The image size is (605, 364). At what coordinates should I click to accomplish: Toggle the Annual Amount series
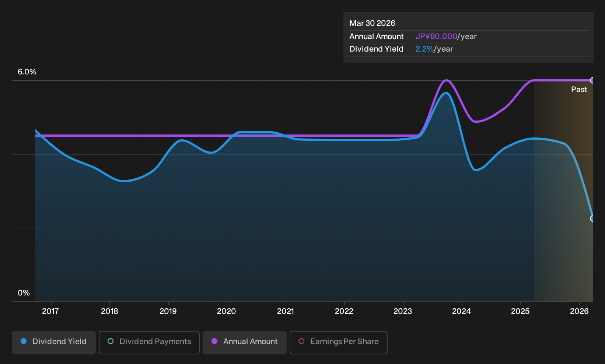click(245, 342)
